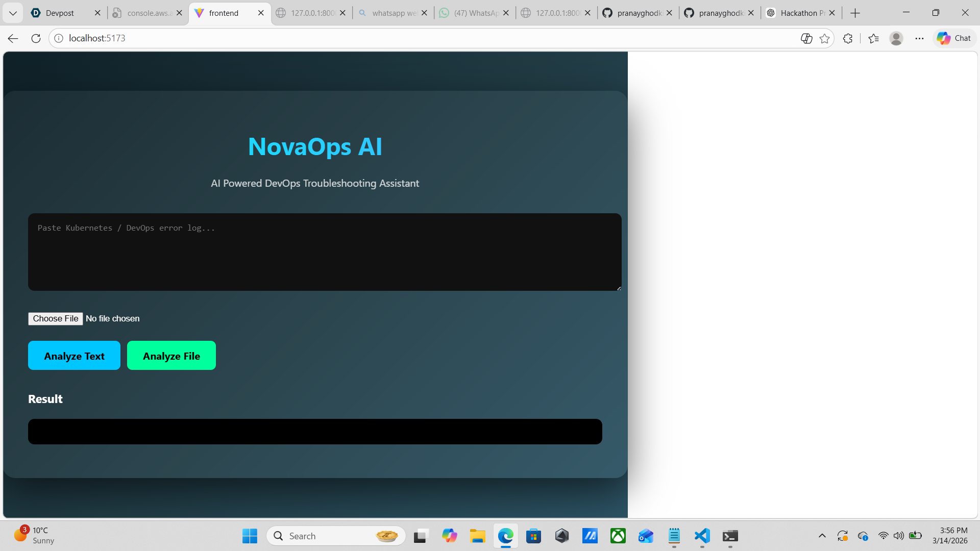The image size is (980, 551).
Task: Open browser settings and more menu
Action: (x=919, y=38)
